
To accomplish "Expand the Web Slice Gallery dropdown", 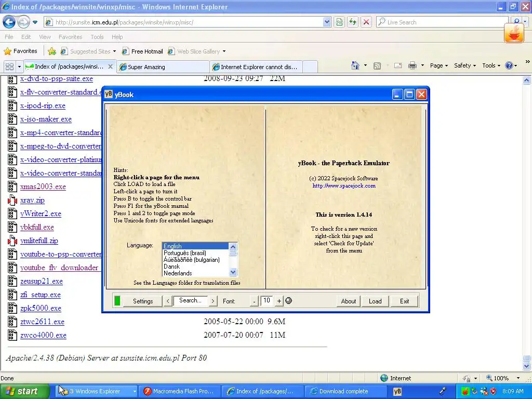I will (224, 51).
